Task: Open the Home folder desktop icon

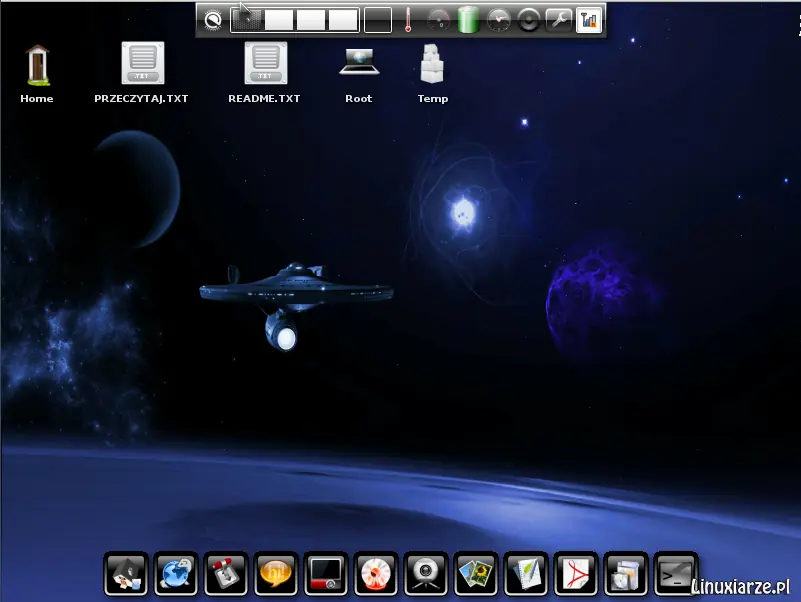Action: (x=37, y=65)
